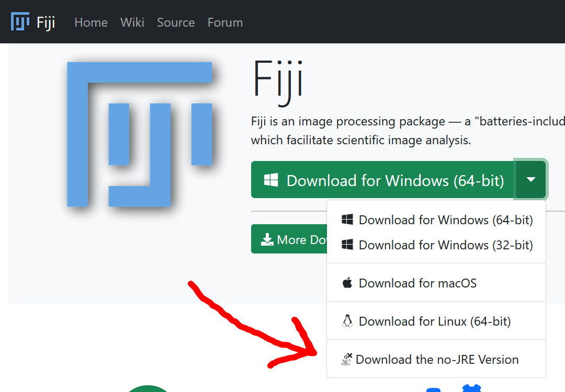This screenshot has width=565, height=392.
Task: Click the Java coffee cup icon for no-JRE
Action: (x=347, y=360)
